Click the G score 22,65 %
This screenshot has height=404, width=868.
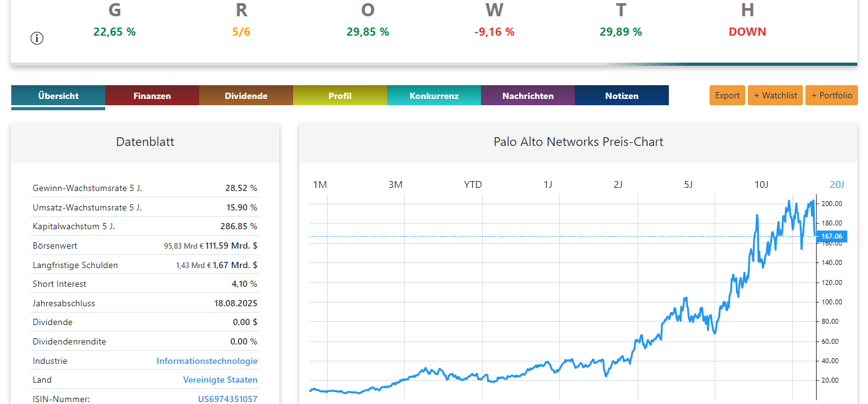tap(115, 32)
